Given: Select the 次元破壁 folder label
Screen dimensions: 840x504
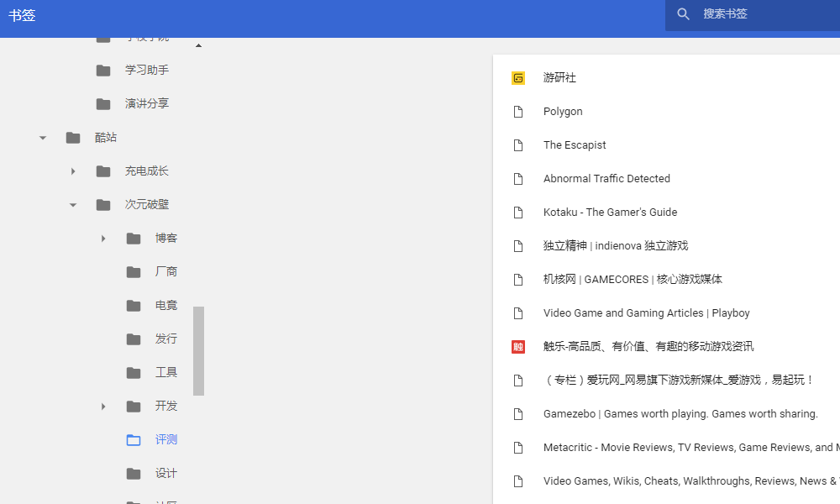Looking at the screenshot, I should tap(147, 205).
